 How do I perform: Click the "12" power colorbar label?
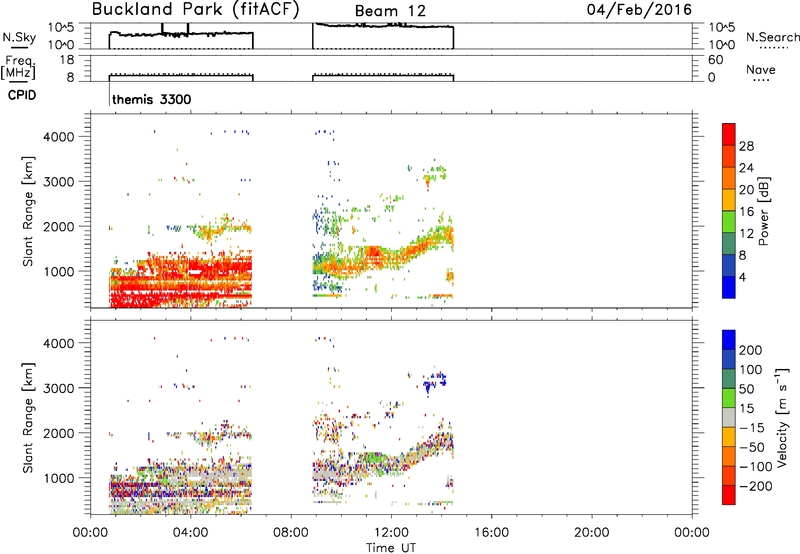click(746, 234)
